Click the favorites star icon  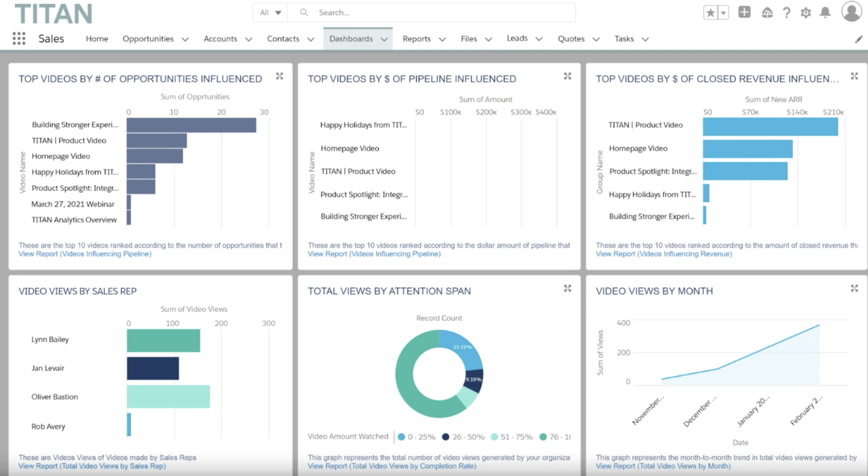tap(711, 13)
